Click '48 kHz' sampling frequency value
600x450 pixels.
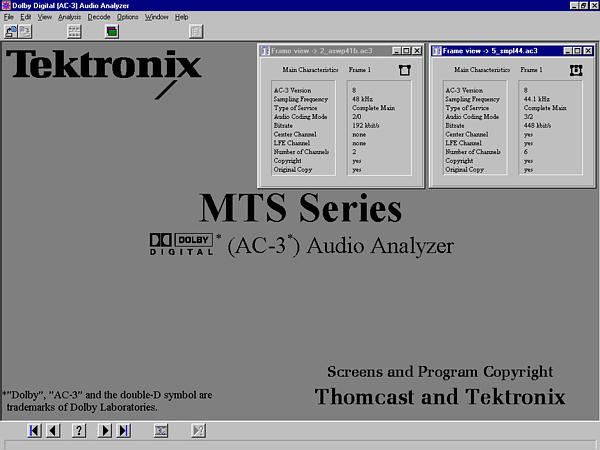pyautogui.click(x=362, y=99)
